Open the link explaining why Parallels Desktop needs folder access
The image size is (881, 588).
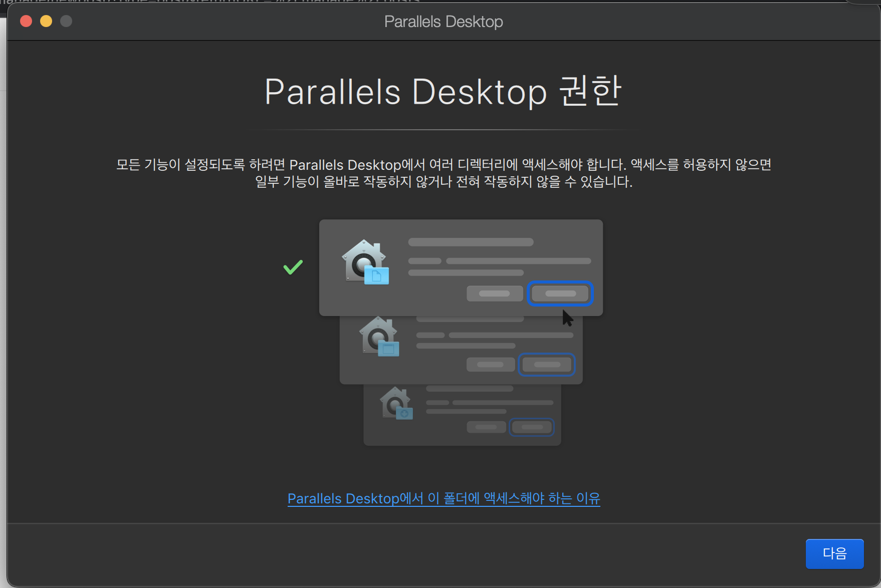coord(444,498)
